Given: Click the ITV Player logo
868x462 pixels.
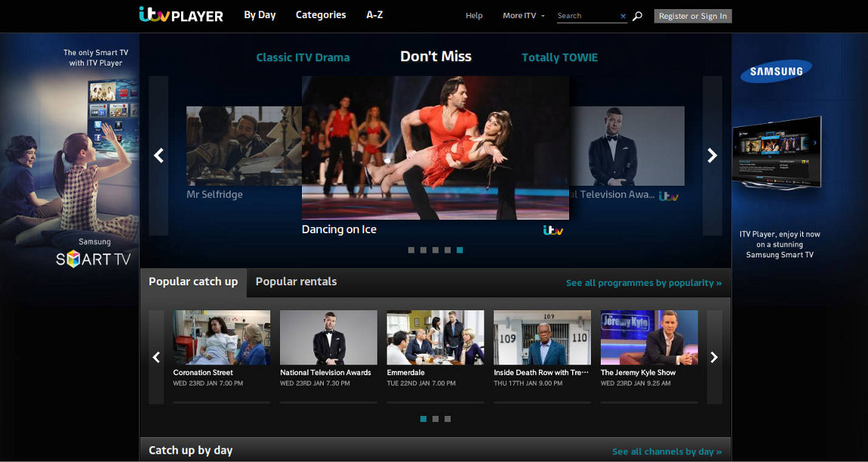Looking at the screenshot, I should pyautogui.click(x=181, y=15).
